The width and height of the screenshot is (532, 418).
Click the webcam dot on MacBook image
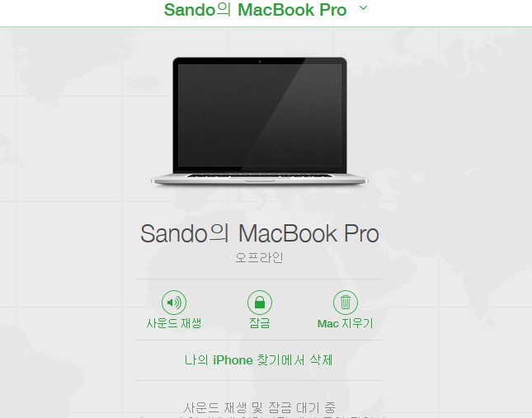click(x=260, y=61)
